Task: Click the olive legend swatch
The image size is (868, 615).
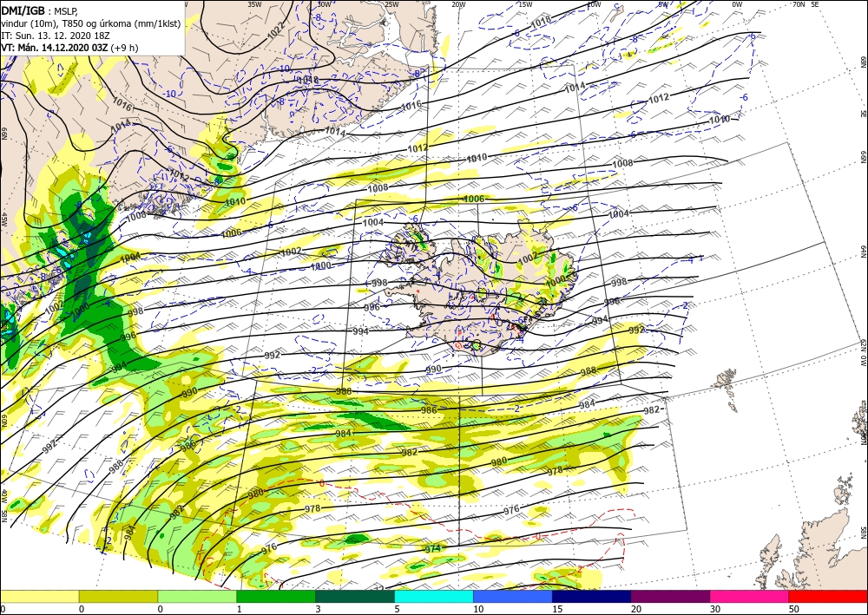Action: [x=118, y=596]
